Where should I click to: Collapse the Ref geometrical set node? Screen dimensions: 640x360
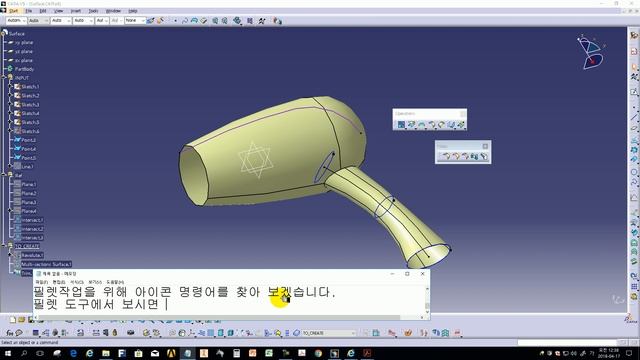[x=4, y=175]
